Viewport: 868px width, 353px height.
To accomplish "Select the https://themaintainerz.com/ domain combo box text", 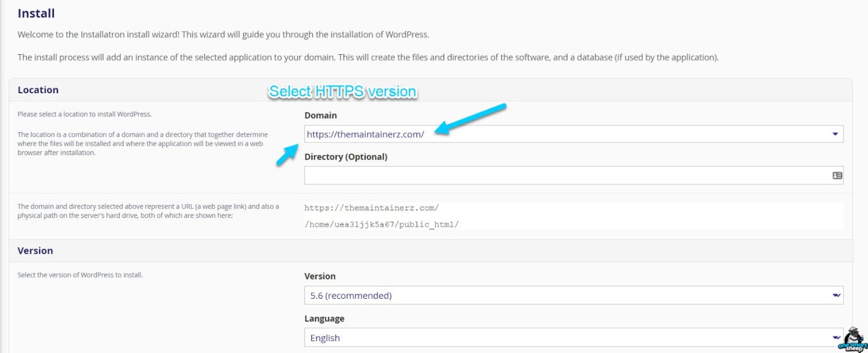I will (x=365, y=134).
